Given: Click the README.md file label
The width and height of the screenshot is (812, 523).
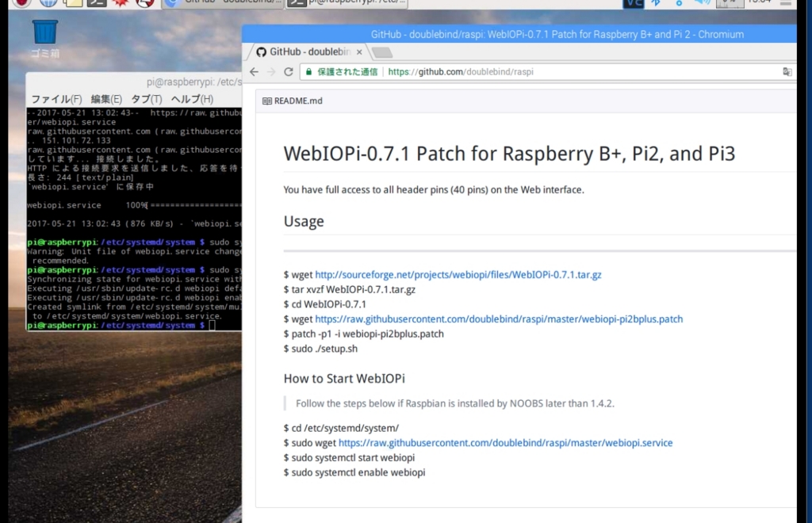Looking at the screenshot, I should tap(298, 101).
